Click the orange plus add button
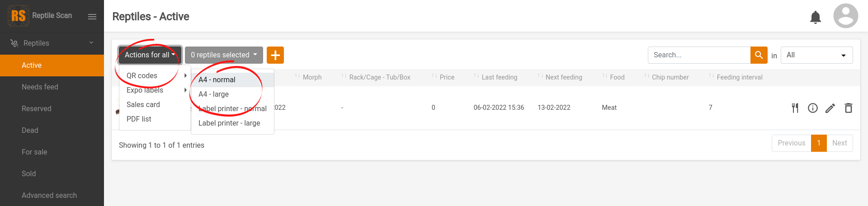868x206 pixels. pos(275,55)
